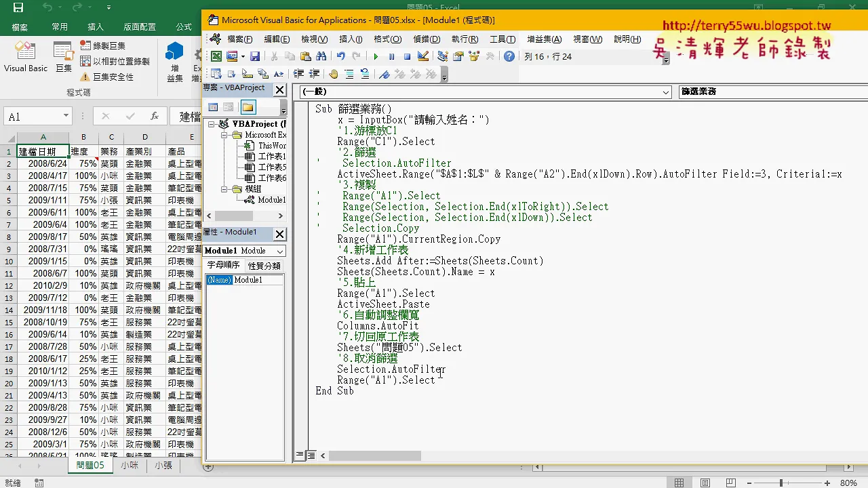
Task: Collapse the Microsoft Excel objects folder
Action: [x=224, y=135]
